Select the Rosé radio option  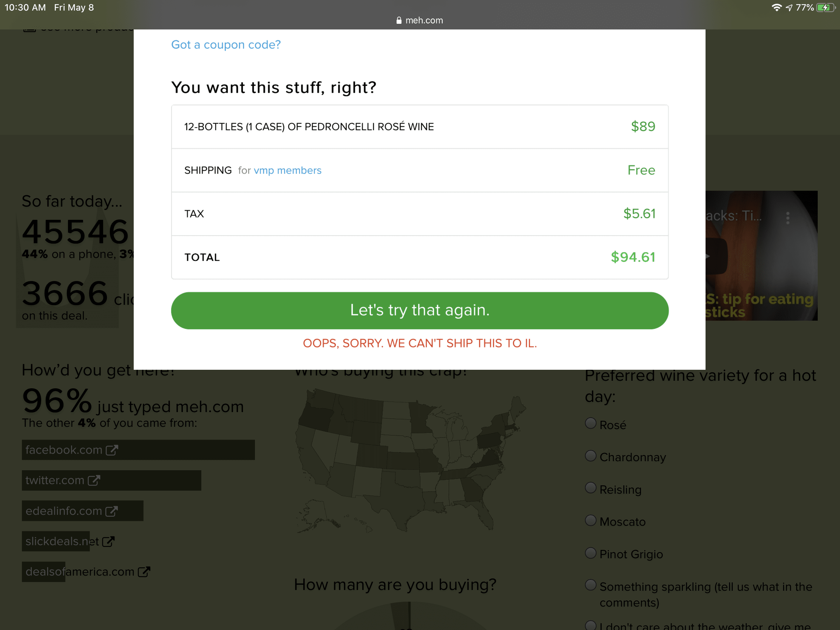590,423
